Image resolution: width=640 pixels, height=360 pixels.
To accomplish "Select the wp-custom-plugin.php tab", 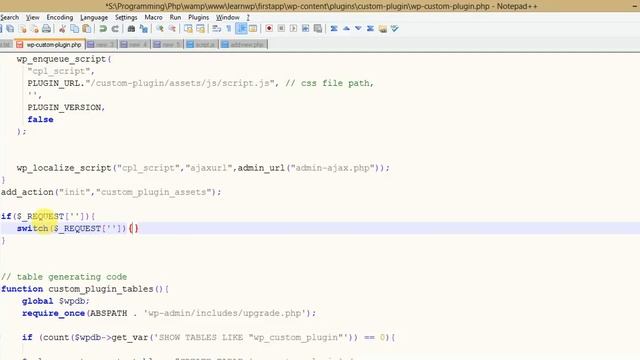I will pyautogui.click(x=49, y=44).
